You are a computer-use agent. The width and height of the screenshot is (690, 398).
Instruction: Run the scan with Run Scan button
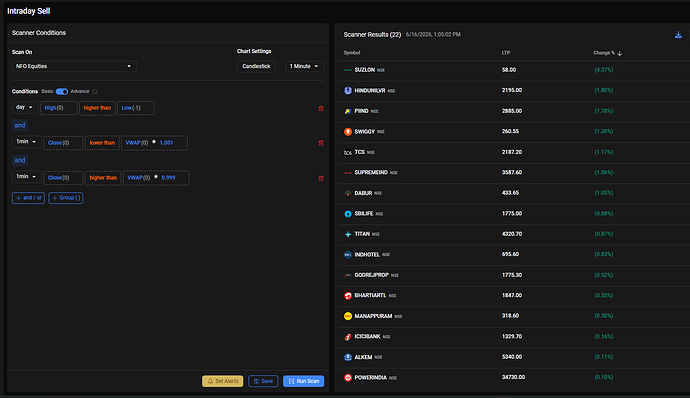(304, 381)
